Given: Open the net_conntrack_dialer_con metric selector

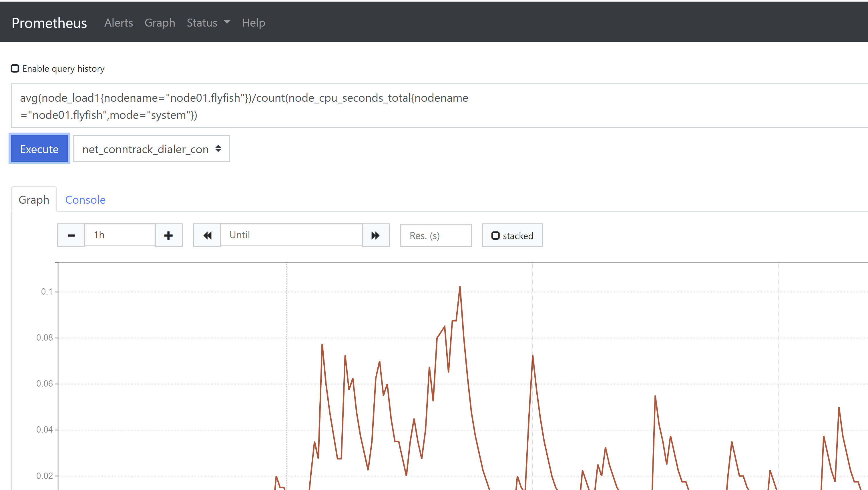Looking at the screenshot, I should point(151,149).
